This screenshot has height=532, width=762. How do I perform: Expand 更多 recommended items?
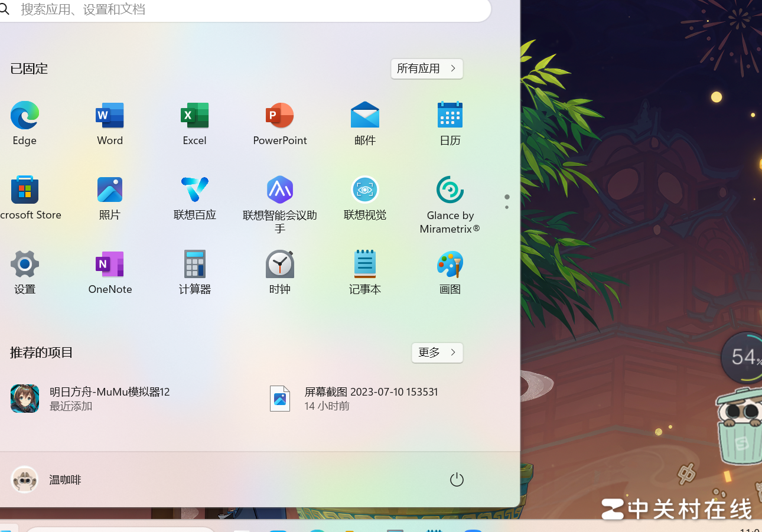coord(437,353)
